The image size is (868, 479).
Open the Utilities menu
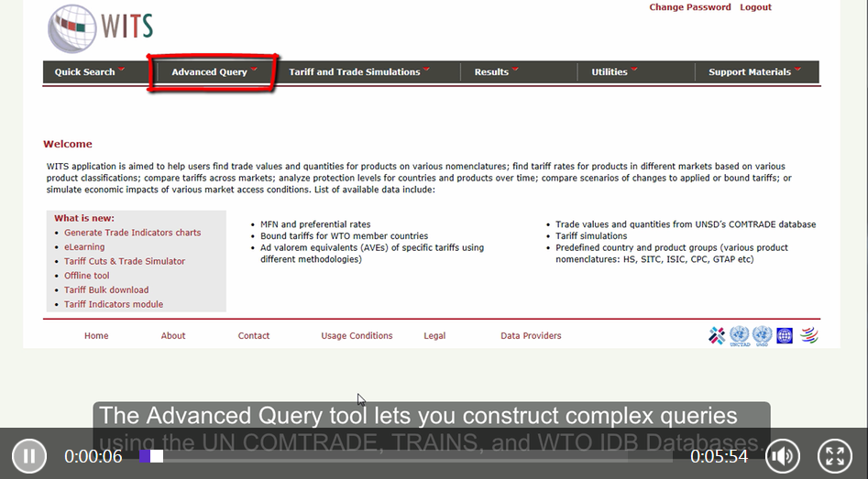tap(613, 72)
